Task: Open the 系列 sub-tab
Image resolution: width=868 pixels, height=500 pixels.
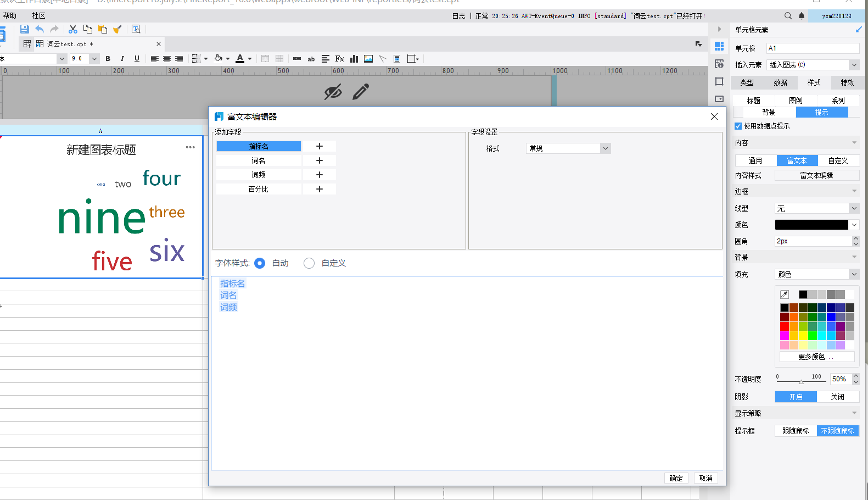Action: click(838, 101)
